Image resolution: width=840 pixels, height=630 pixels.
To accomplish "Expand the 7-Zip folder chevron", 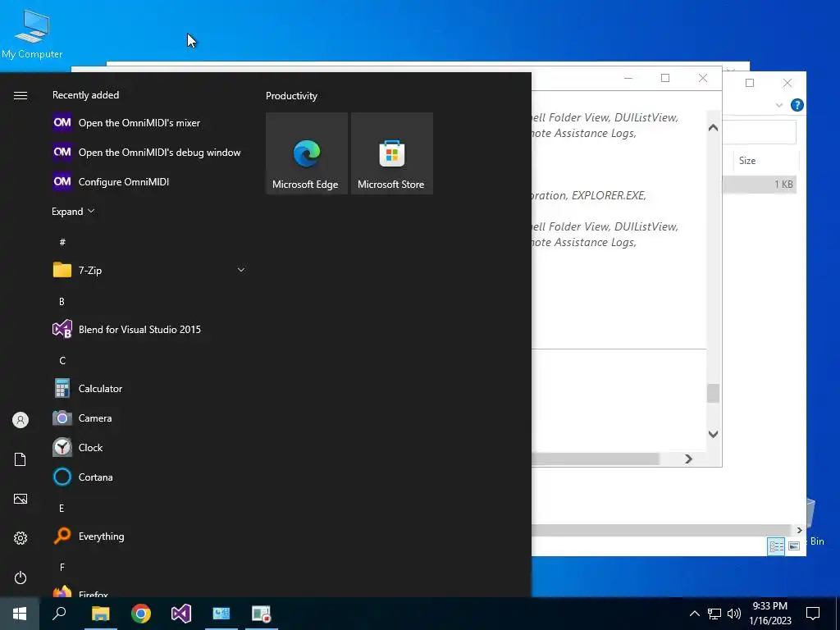I will coord(241,270).
